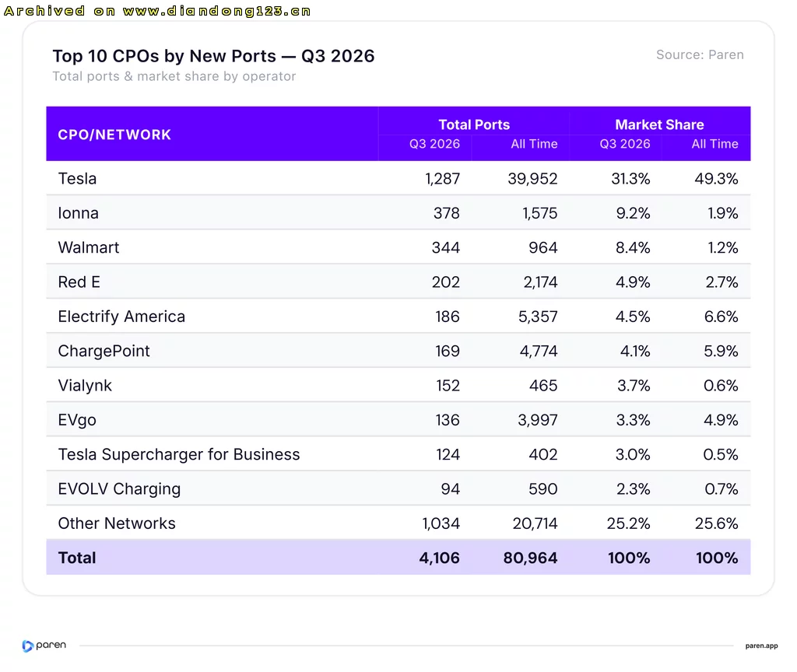This screenshot has width=797, height=672.
Task: Select the '4,106' total Q3 ports value
Action: click(x=439, y=558)
